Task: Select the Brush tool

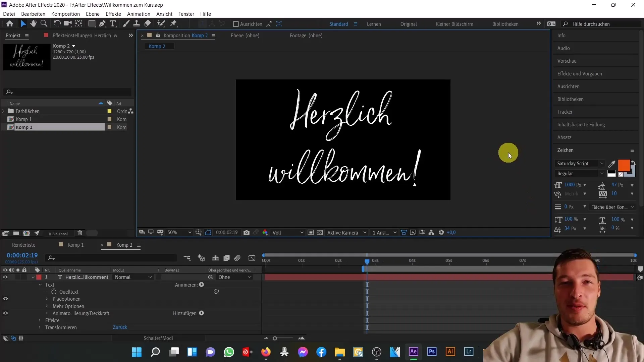Action: pos(126,23)
